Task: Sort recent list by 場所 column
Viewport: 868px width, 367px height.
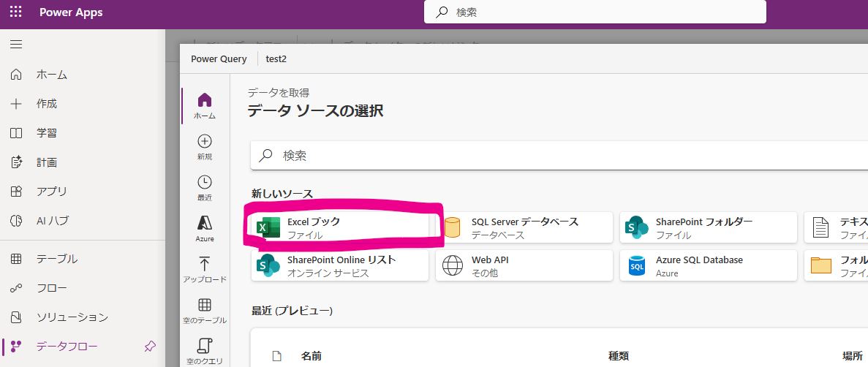Action: 851,356
